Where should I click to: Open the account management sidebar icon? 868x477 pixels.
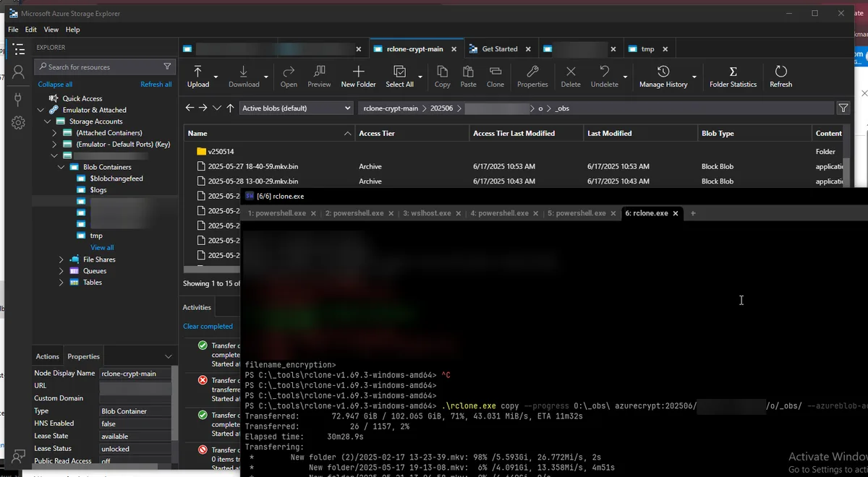point(19,72)
